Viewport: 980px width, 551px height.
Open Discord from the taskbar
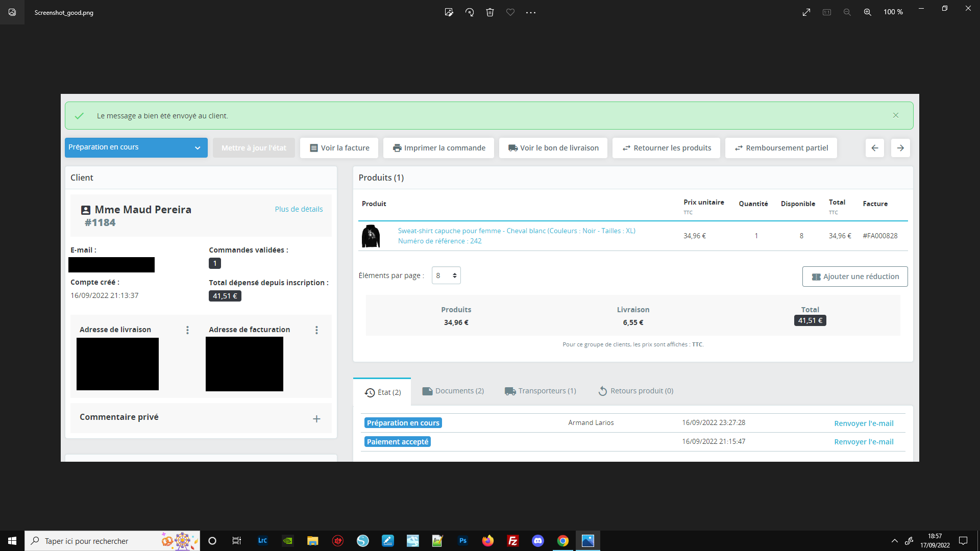coord(538,541)
